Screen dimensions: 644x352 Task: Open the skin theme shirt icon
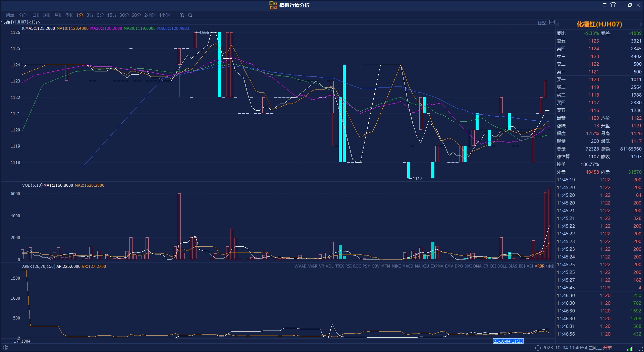point(613,5)
